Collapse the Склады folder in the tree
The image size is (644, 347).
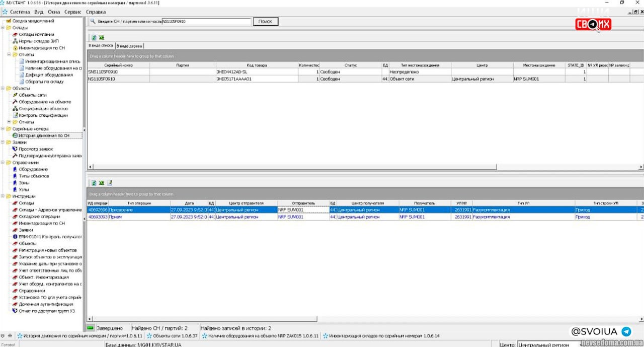tap(3, 28)
